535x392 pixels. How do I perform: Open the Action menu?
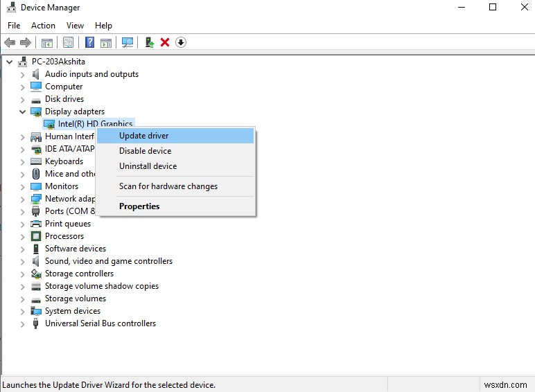tap(43, 26)
